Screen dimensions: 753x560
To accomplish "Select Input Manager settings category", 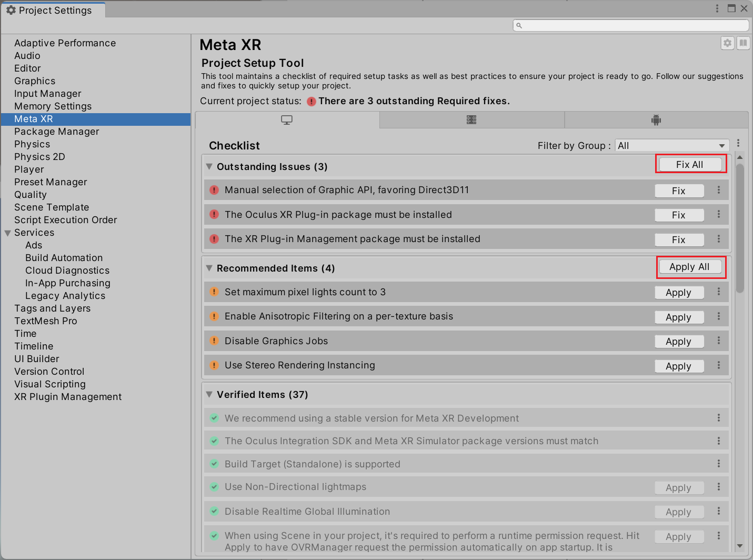I will [48, 94].
